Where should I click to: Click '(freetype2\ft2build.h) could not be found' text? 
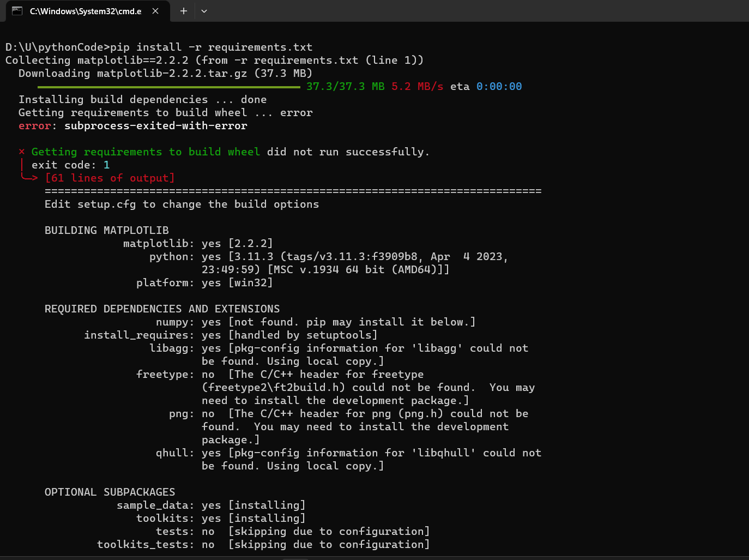tap(338, 388)
